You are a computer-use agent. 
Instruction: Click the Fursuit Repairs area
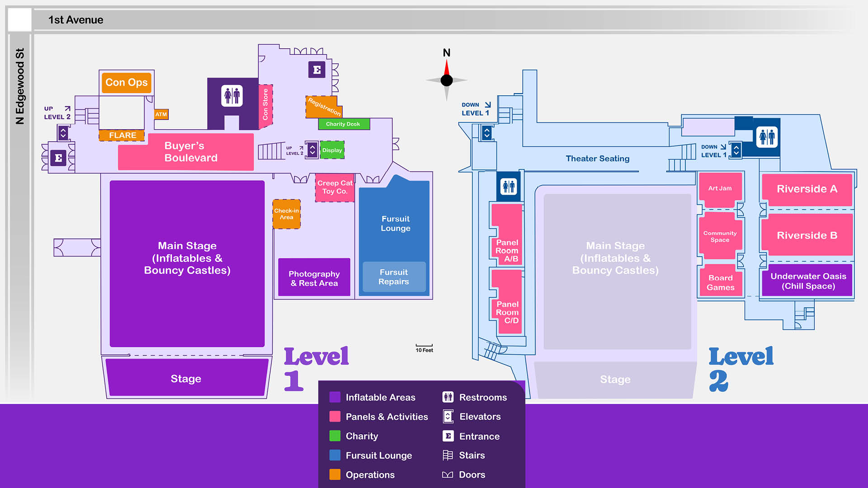click(394, 277)
